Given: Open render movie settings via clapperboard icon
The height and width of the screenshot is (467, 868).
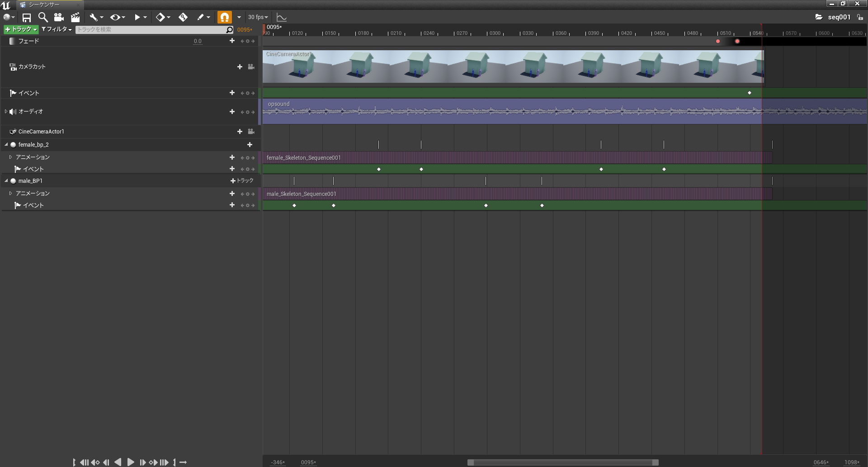Looking at the screenshot, I should (75, 17).
